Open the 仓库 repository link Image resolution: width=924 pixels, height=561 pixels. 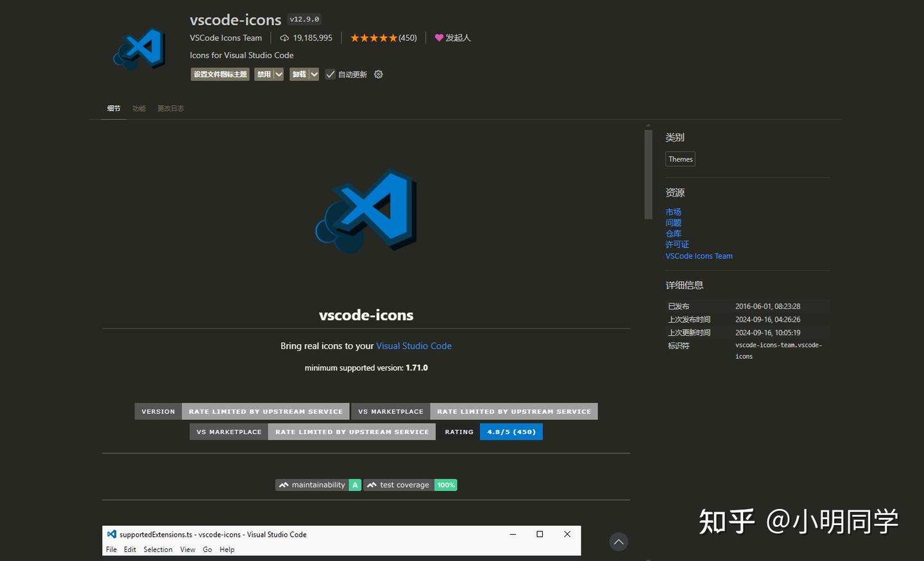(673, 233)
